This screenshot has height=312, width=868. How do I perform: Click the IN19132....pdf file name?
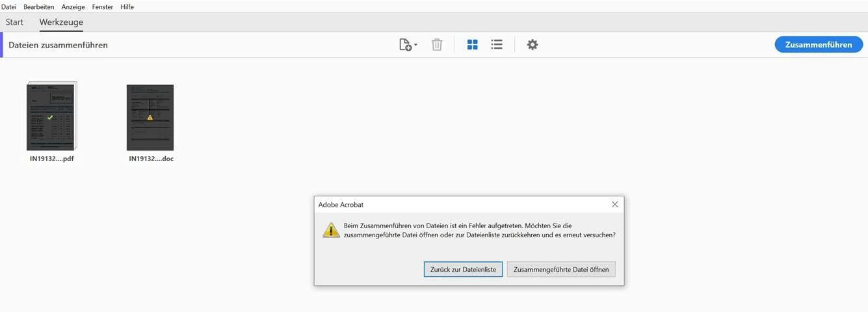[x=51, y=159]
